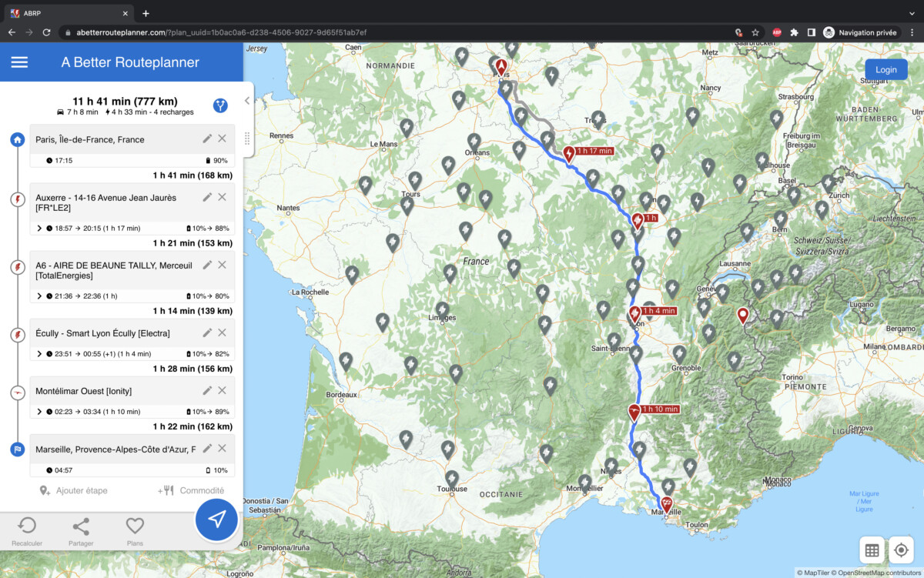The height and width of the screenshot is (578, 924).
Task: Center the map on my location
Action: click(x=901, y=550)
